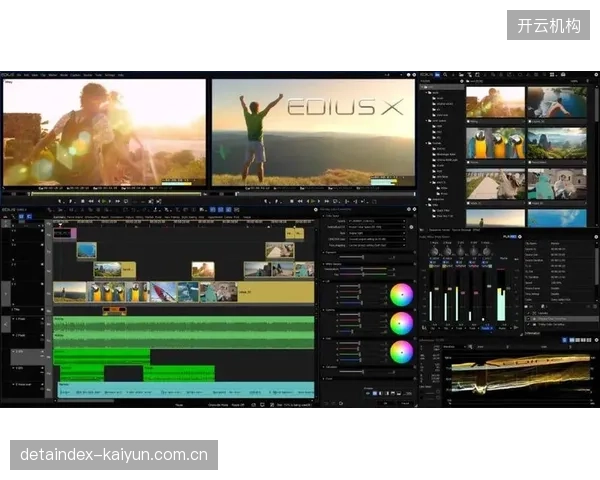Click the Saturation slider in color correction
Image resolution: width=600 pixels, height=480 pixels.
[x=364, y=372]
